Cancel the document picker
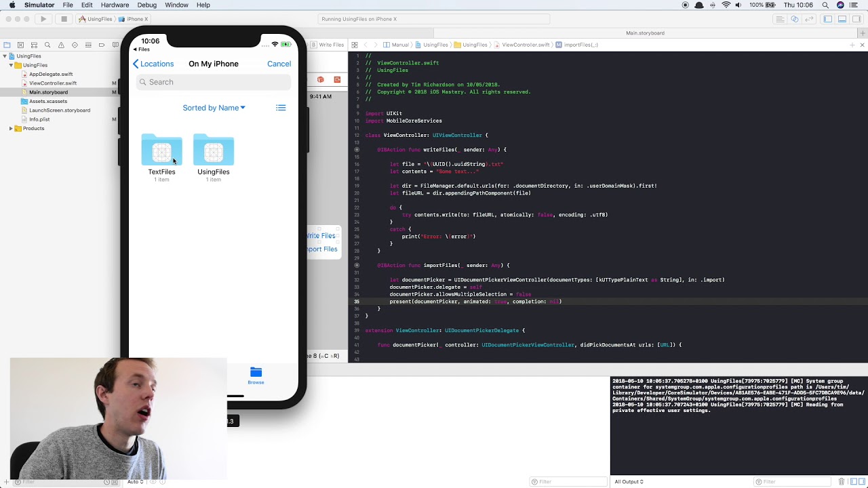The width and height of the screenshot is (868, 488). [279, 64]
